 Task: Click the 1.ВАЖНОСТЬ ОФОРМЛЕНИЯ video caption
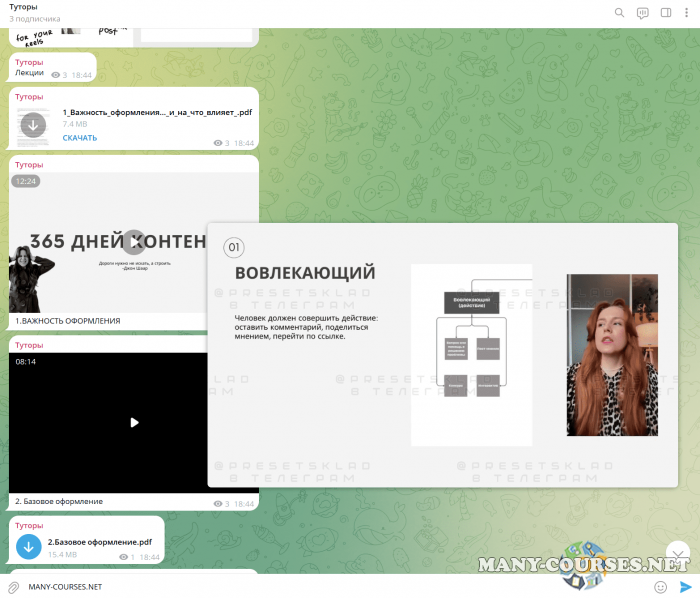(68, 321)
